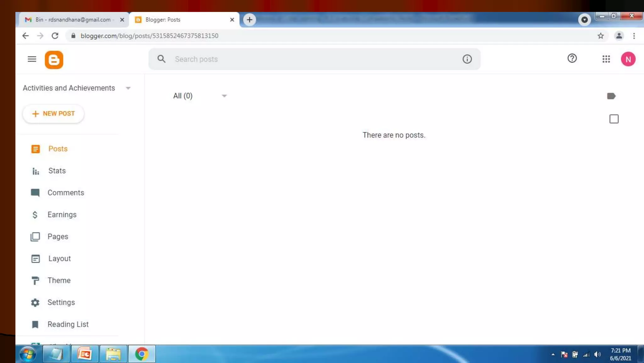Screen dimensions: 644x363
Task: Switch to the Gmail Bin tab
Action: (73, 20)
